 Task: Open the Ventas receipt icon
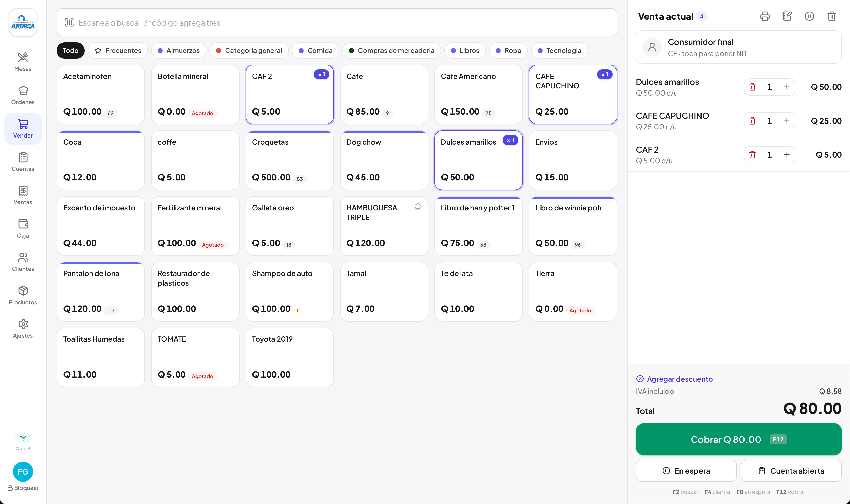[x=23, y=191]
